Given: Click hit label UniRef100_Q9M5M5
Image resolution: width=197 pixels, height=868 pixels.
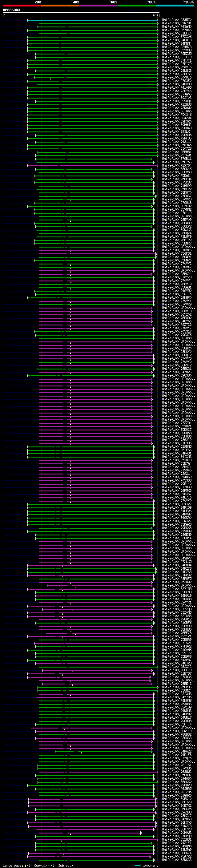Looking at the screenshot, I should (x=177, y=135).
